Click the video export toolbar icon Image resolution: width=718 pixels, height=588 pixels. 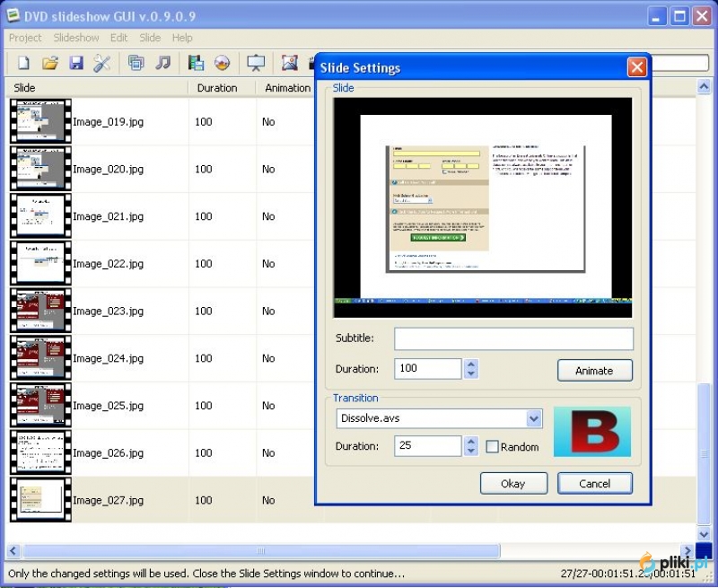coord(196,63)
